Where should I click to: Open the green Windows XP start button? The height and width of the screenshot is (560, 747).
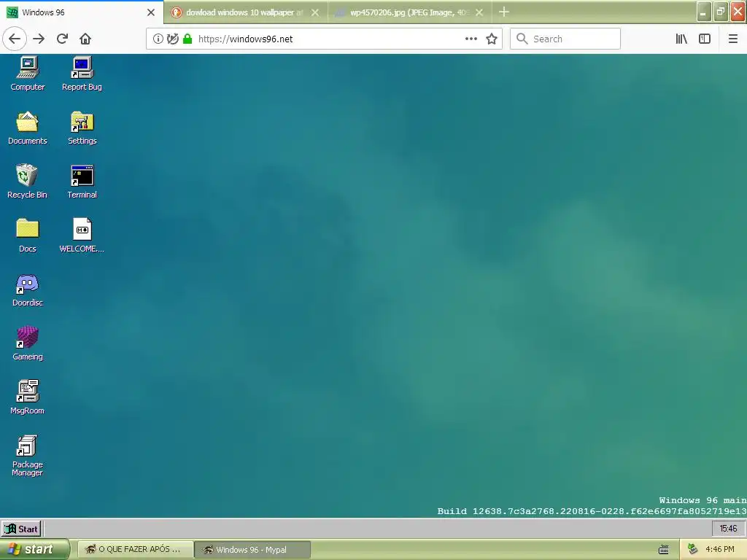34,550
